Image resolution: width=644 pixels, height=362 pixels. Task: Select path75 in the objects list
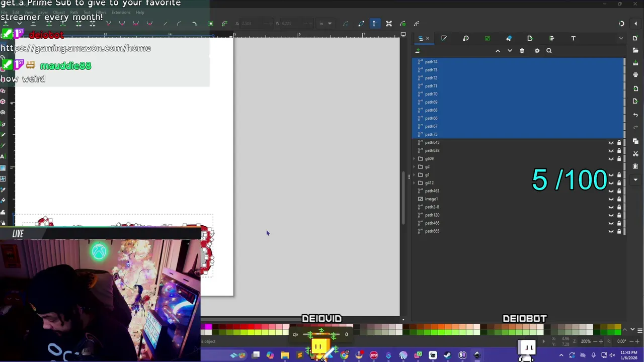[x=517, y=134]
